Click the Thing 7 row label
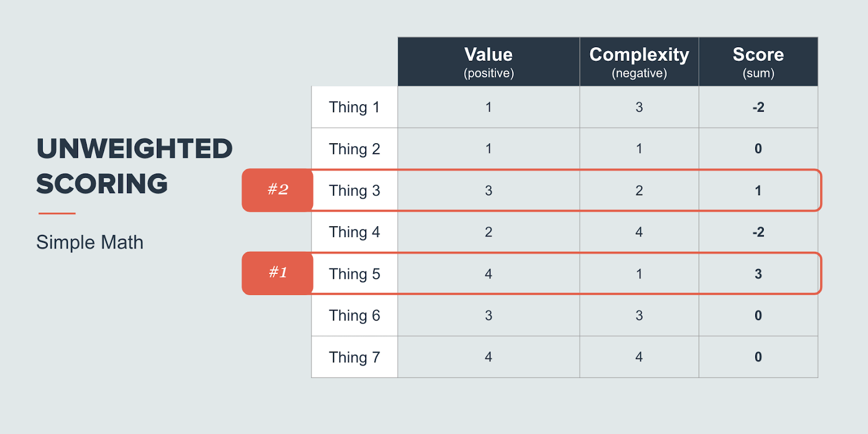 tap(355, 357)
